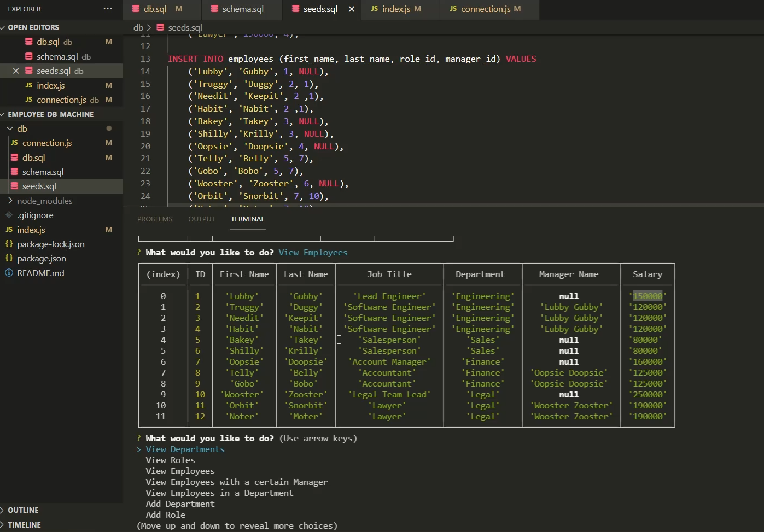Viewport: 764px width, 532px height.
Task: Click the braces icon next to package.json
Action: point(9,258)
